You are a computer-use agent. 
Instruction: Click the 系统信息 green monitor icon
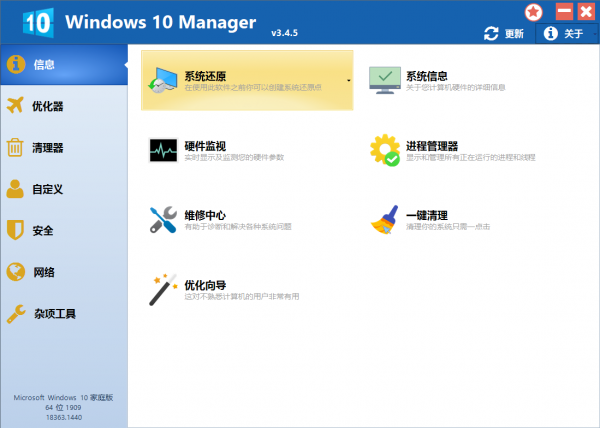(x=385, y=80)
